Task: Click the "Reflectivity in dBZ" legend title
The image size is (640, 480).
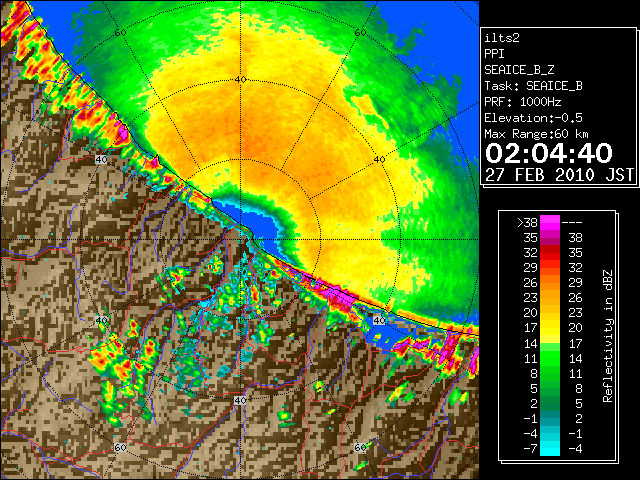Action: pos(608,336)
